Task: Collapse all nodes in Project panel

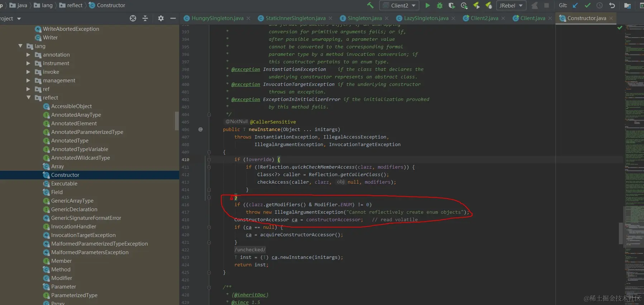Action: tap(145, 18)
